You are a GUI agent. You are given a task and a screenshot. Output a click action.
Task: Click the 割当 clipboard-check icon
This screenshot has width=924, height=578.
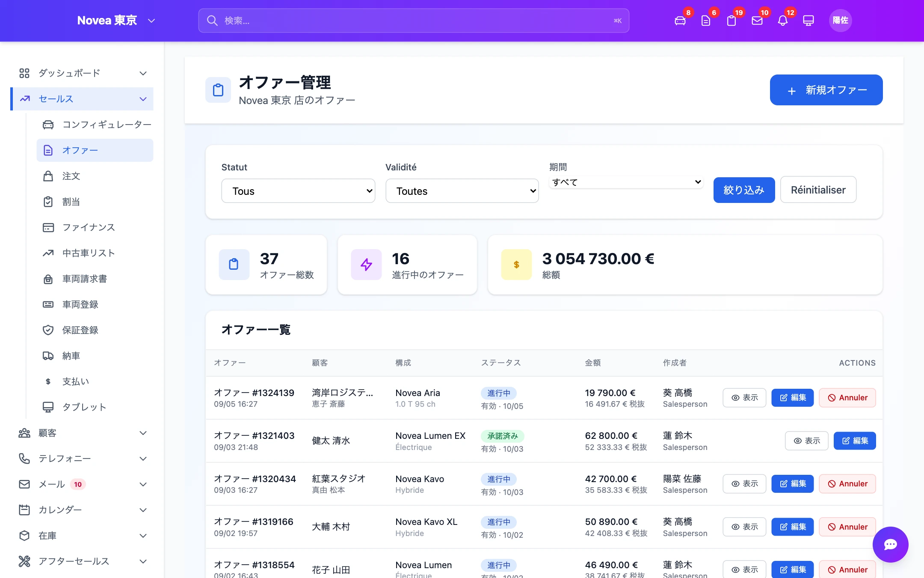pos(48,202)
